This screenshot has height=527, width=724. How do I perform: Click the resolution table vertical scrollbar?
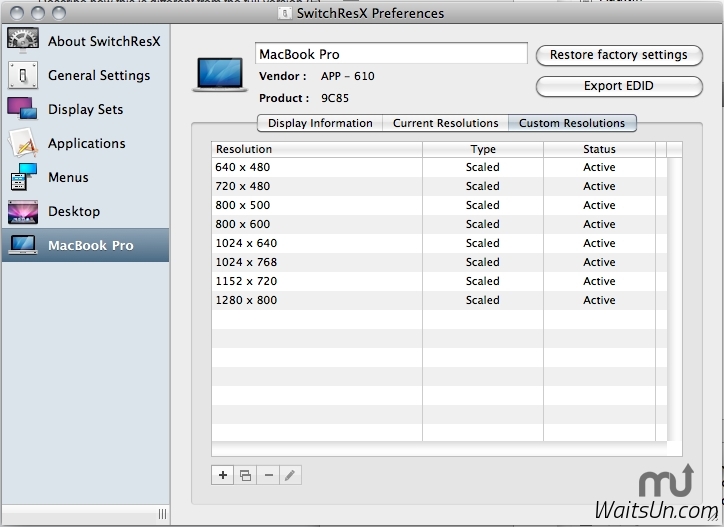675,299
